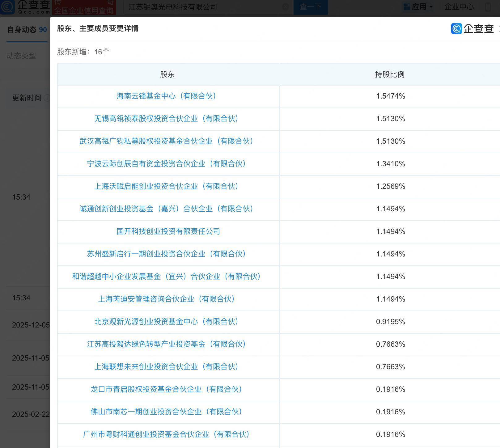The image size is (500, 448).
Task: Click the 2025-12-05 update date in background list
Action: 31,325
